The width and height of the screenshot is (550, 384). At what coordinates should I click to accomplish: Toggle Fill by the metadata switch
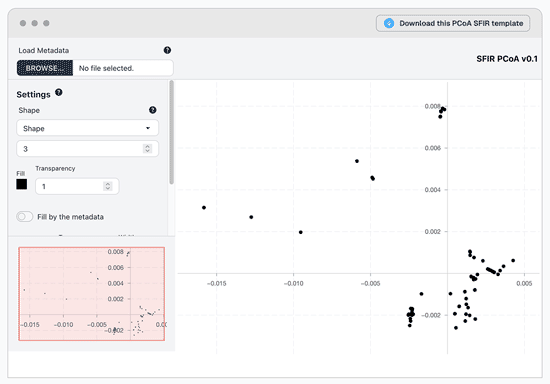(25, 216)
